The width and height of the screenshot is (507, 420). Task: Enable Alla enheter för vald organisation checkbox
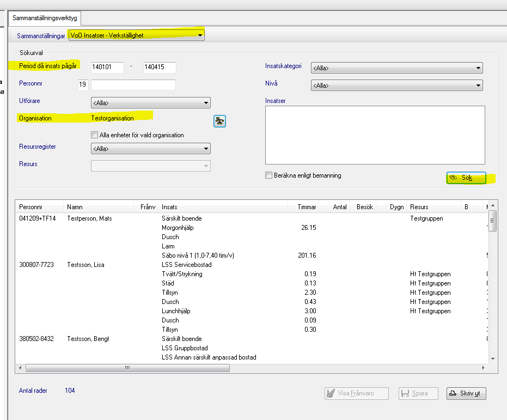click(x=94, y=135)
